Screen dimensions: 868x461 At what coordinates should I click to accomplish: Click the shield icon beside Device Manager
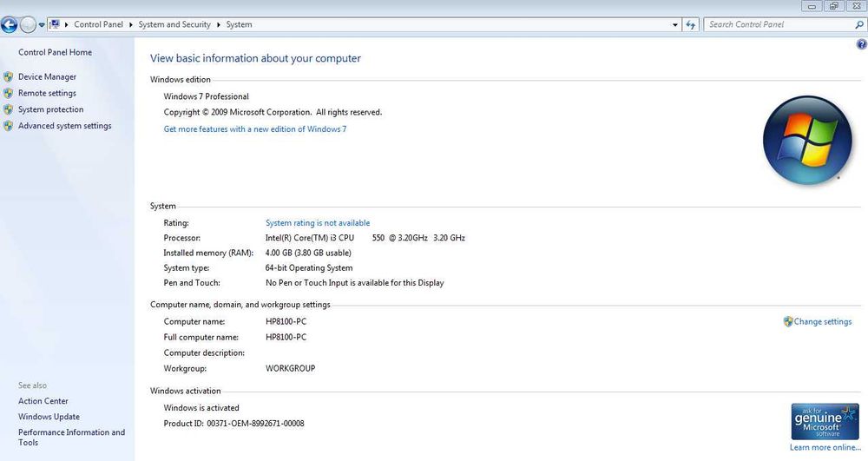8,77
